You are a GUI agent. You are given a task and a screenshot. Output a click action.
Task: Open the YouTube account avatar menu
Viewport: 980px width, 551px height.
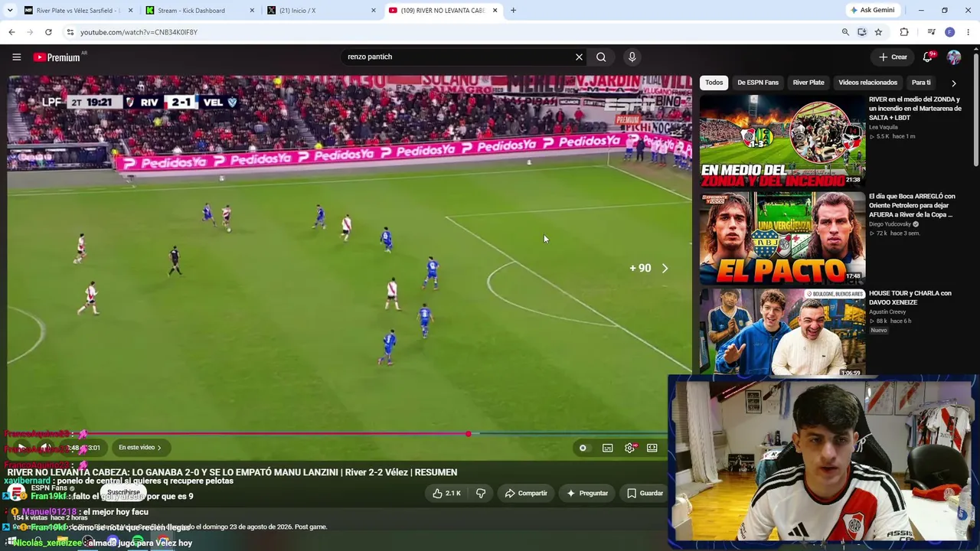(x=954, y=57)
